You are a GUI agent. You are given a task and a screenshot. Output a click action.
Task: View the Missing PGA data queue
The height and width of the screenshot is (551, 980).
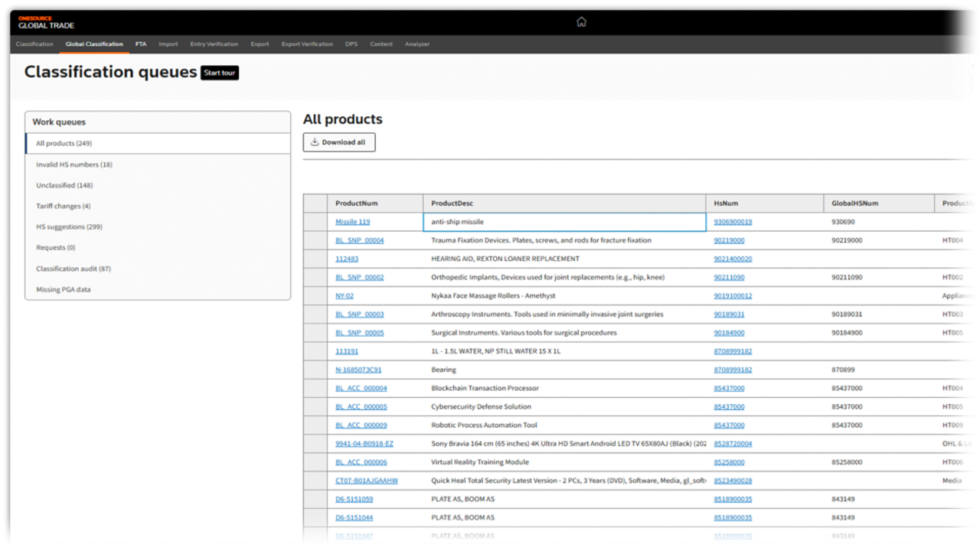tap(63, 289)
